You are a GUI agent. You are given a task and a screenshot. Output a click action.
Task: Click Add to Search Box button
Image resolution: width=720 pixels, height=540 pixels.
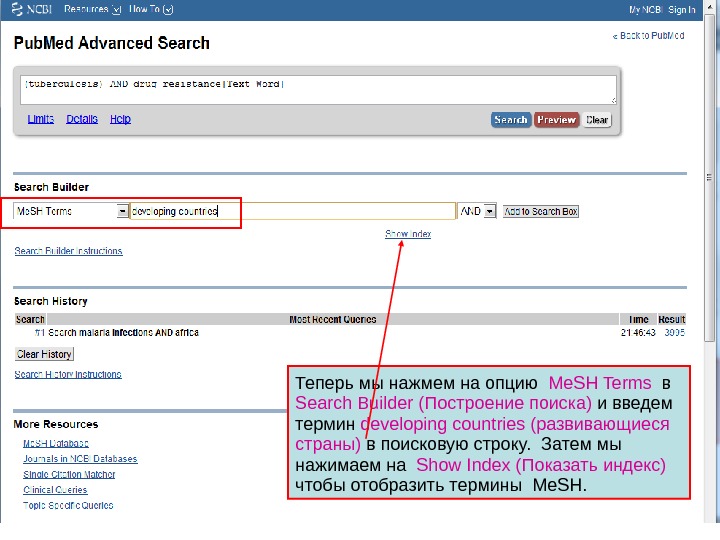pos(540,212)
